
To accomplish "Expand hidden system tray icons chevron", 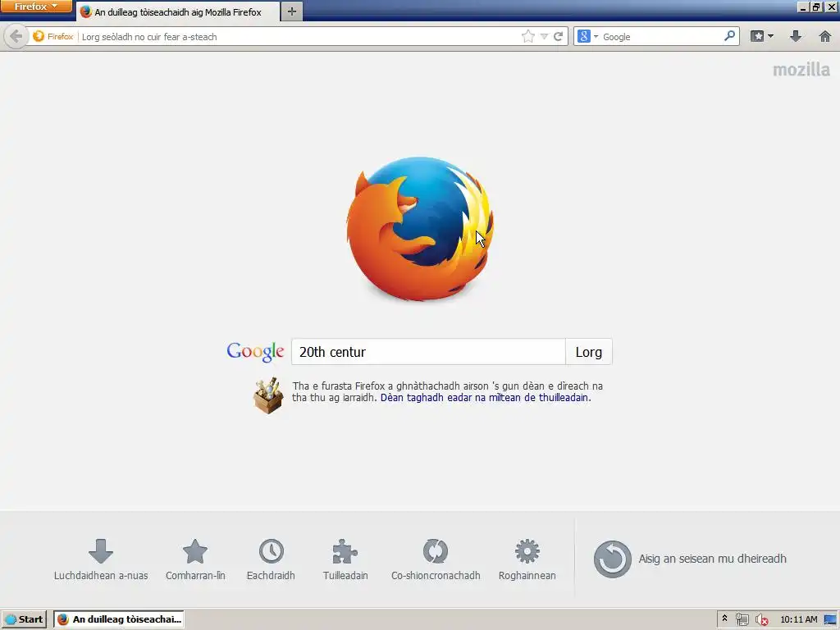I will 724,619.
